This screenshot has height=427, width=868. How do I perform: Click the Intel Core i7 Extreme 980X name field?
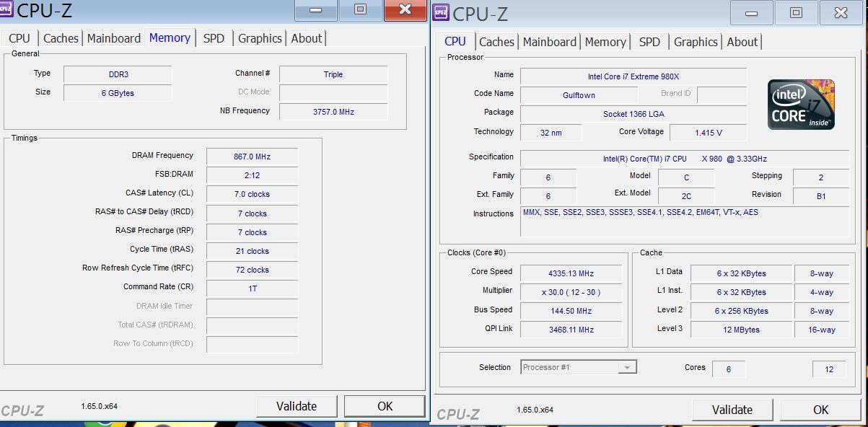[634, 76]
